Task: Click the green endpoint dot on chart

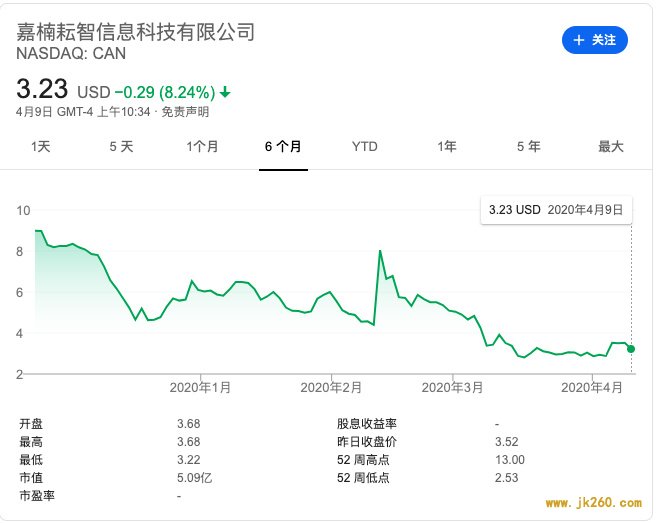Action: (x=631, y=349)
